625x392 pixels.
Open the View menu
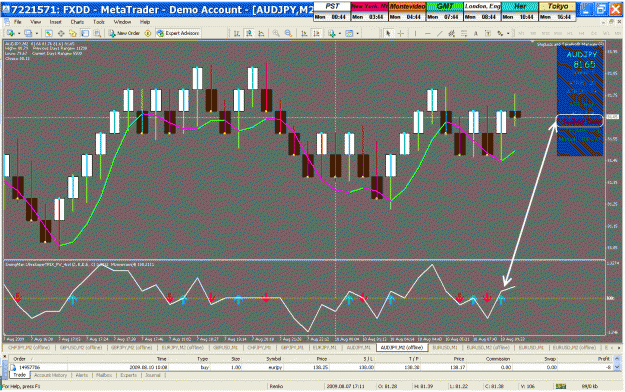pyautogui.click(x=35, y=22)
